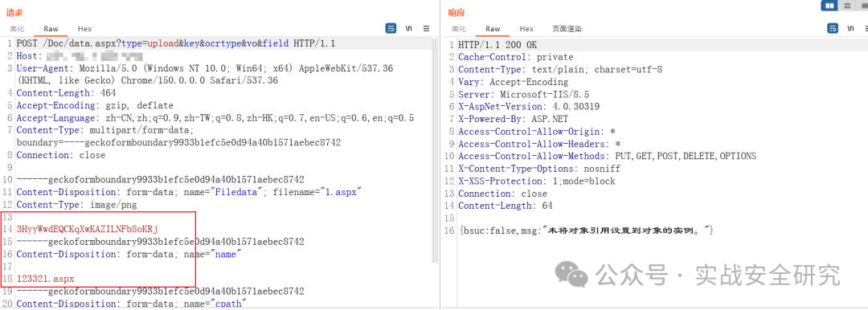Toggle word wrap icon in response panel

pos(833,28)
